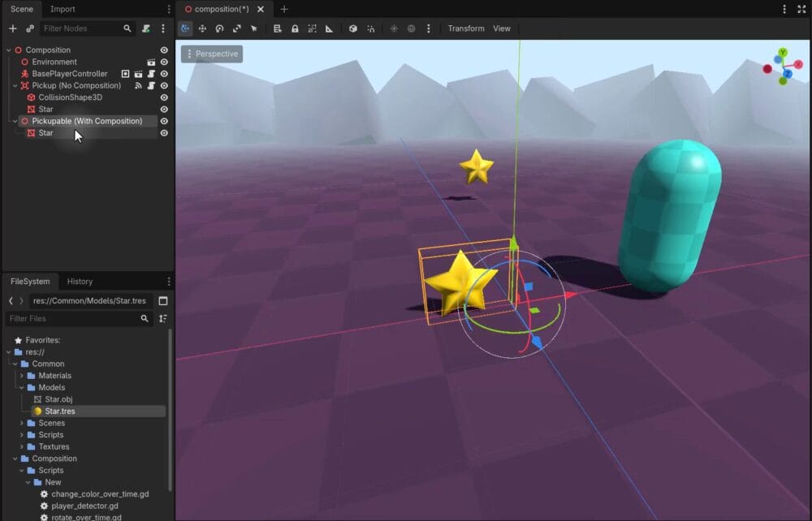Toggle visibility of Environment node
The width and height of the screenshot is (812, 521).
pos(164,62)
